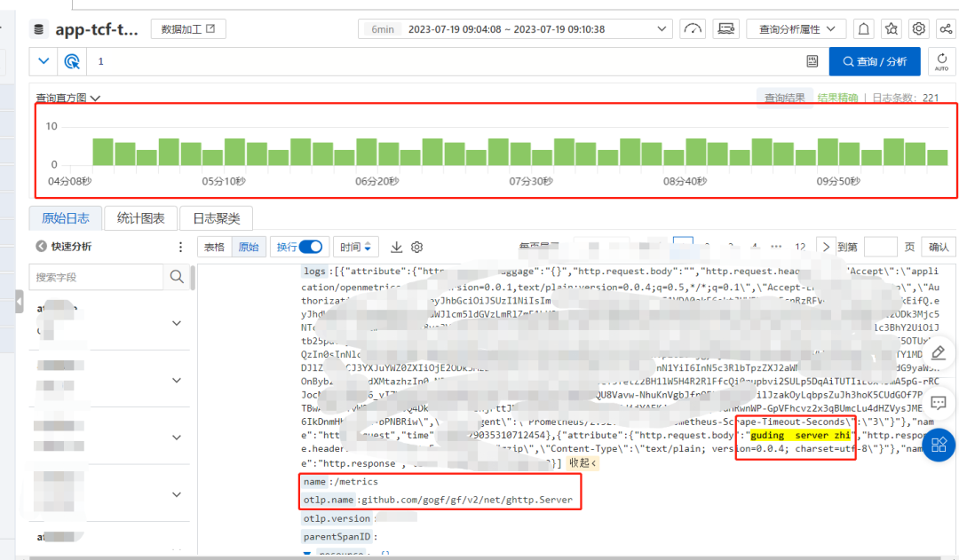Click the 搜索字段 search input
This screenshot has width=959, height=560.
pyautogui.click(x=97, y=277)
